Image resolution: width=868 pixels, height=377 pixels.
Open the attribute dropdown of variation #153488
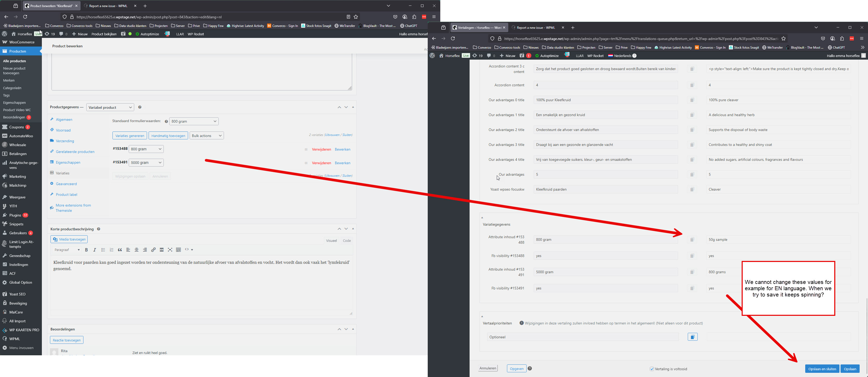[x=146, y=149]
